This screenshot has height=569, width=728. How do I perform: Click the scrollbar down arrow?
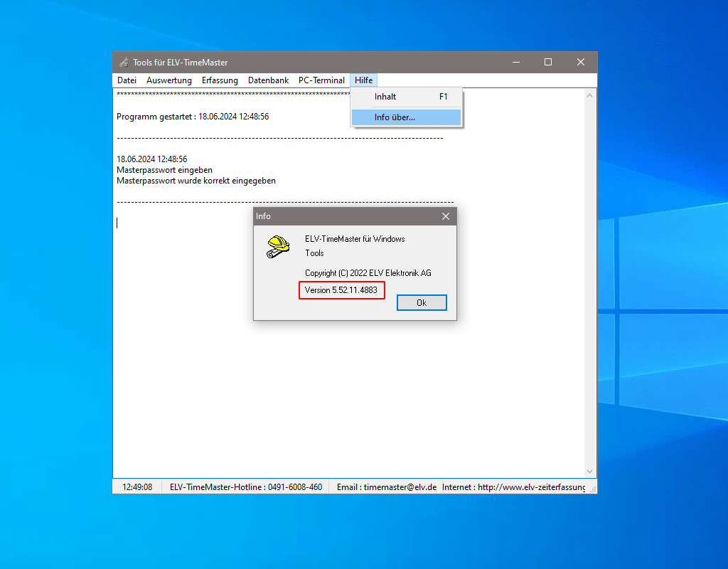[x=589, y=470]
